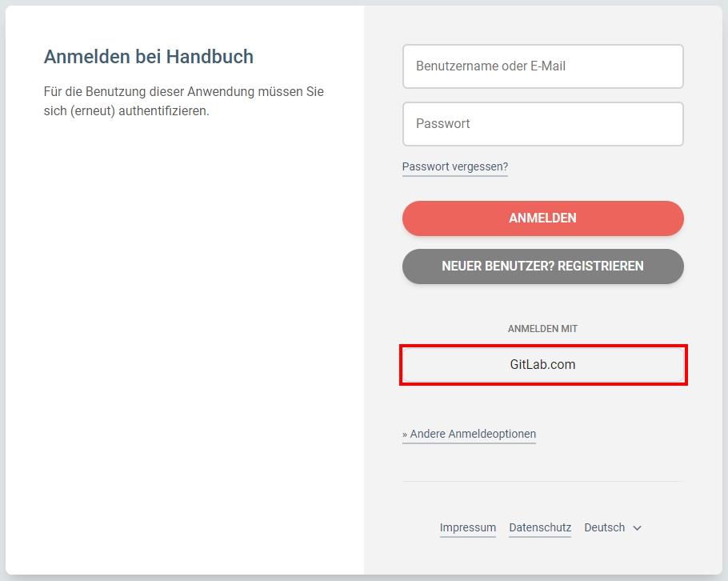Sign in with GitLab.com

[x=543, y=365]
